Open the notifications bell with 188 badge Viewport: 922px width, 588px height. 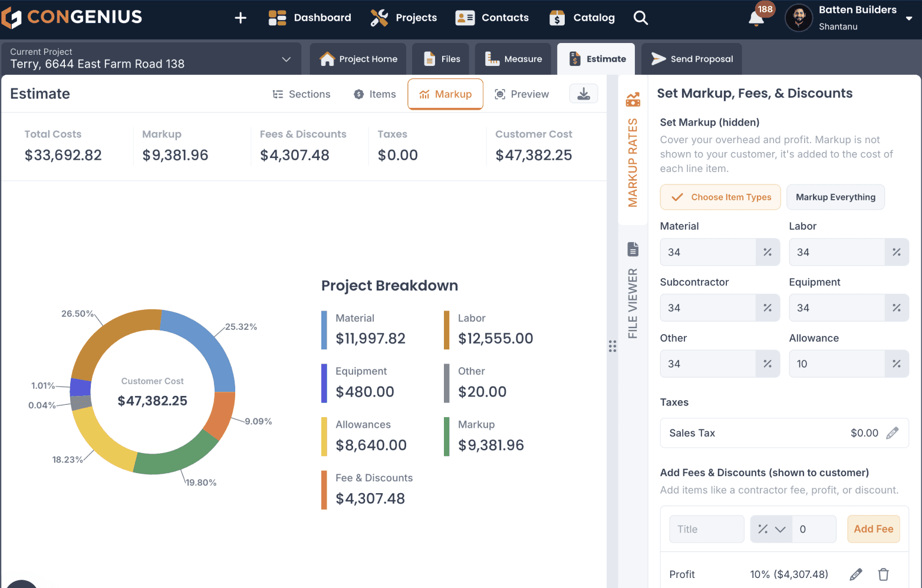[x=756, y=18]
